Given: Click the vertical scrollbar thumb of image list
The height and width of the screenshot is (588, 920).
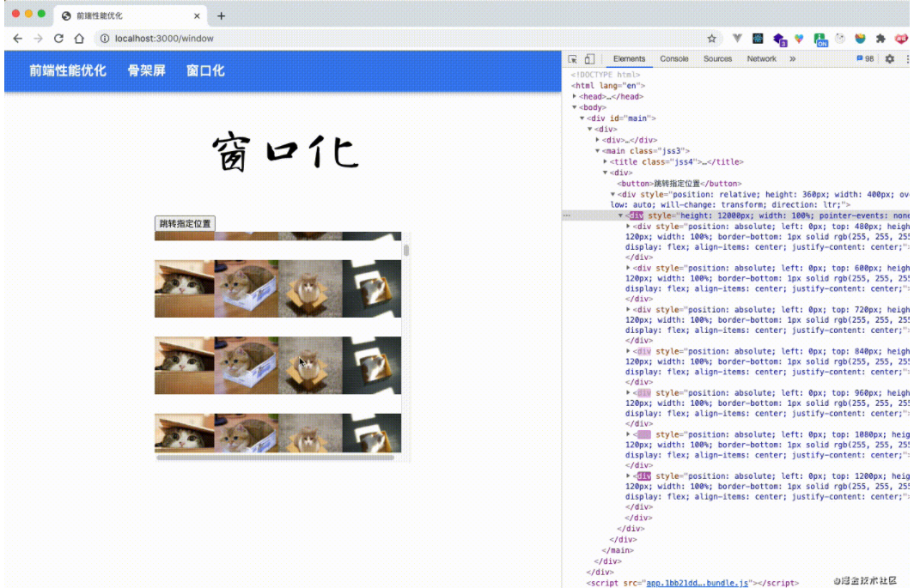Looking at the screenshot, I should pyautogui.click(x=406, y=251).
